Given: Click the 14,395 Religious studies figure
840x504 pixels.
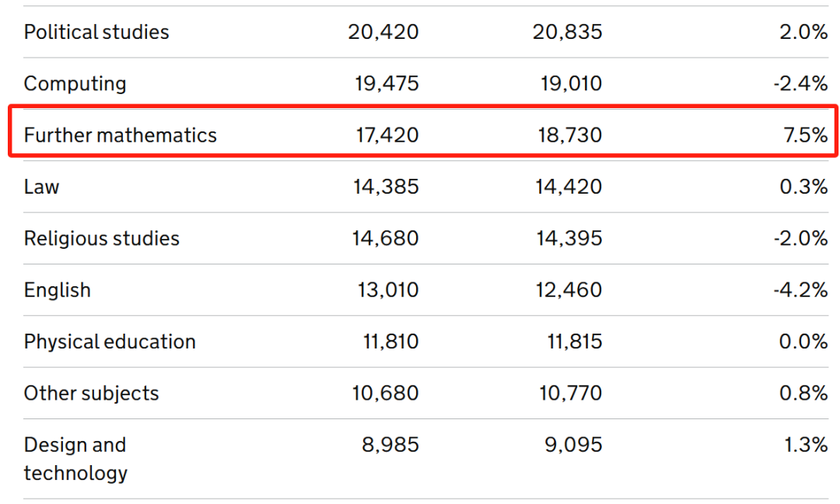Looking at the screenshot, I should (569, 238).
